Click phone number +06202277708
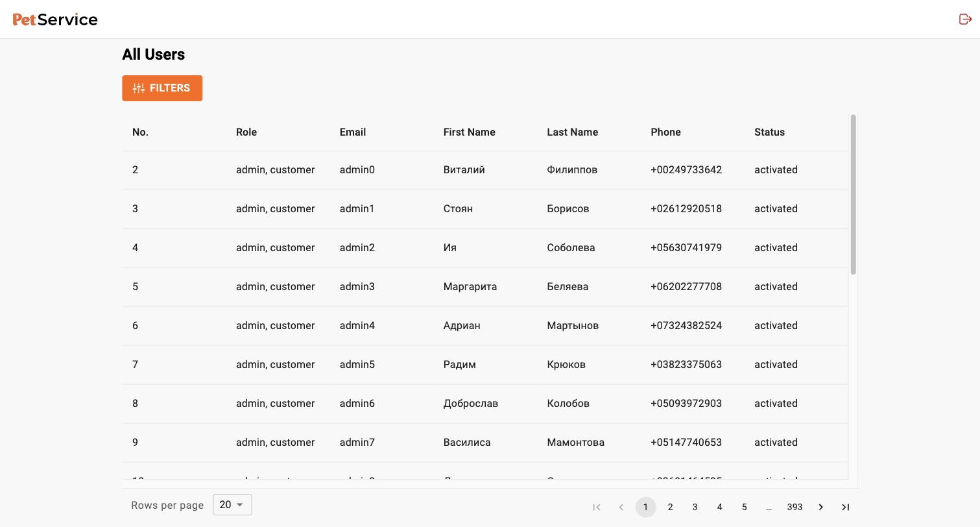The width and height of the screenshot is (980, 527). [x=686, y=286]
